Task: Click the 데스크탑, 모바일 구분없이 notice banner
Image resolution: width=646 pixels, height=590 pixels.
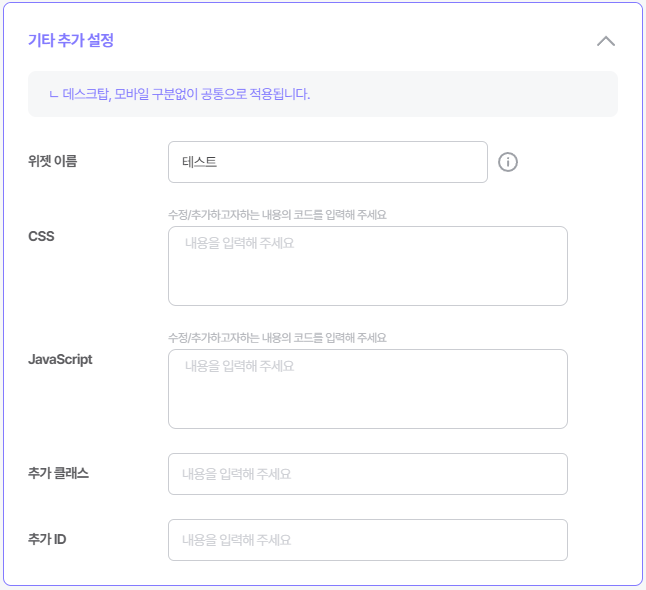Action: click(x=323, y=94)
